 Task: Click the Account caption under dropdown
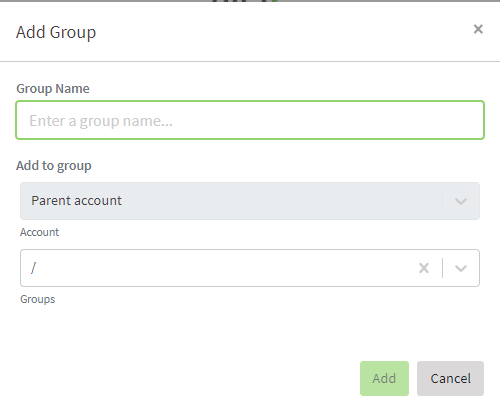[39, 232]
